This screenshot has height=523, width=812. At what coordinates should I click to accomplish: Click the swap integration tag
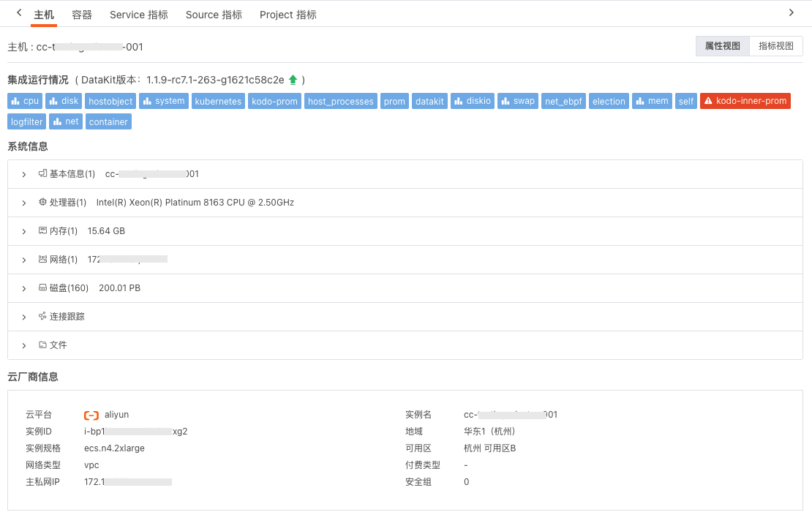518,101
